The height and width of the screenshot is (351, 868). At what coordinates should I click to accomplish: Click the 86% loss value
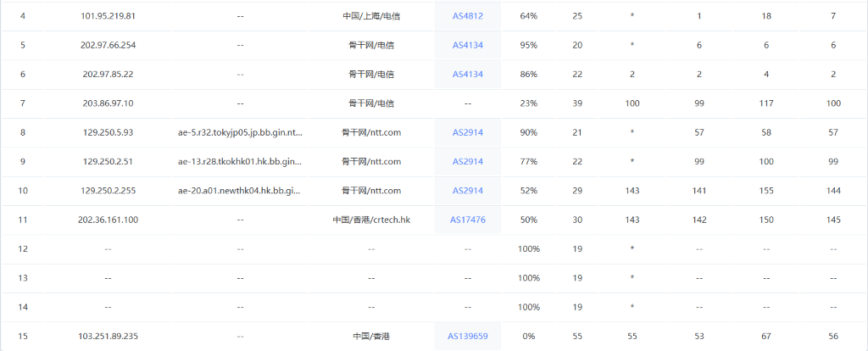[x=529, y=75]
